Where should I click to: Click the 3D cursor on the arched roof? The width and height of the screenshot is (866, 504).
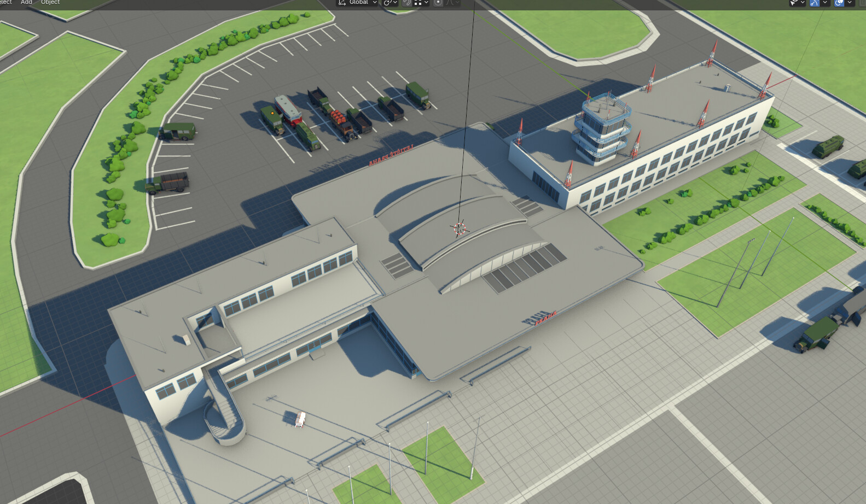click(460, 229)
